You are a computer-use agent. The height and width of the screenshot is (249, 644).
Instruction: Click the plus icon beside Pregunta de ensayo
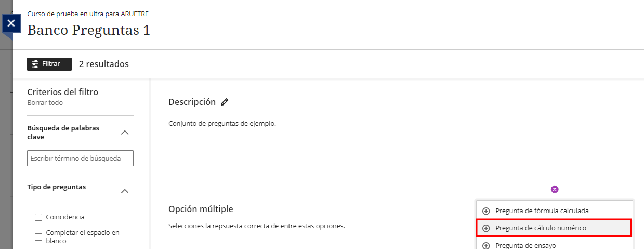pos(486,245)
